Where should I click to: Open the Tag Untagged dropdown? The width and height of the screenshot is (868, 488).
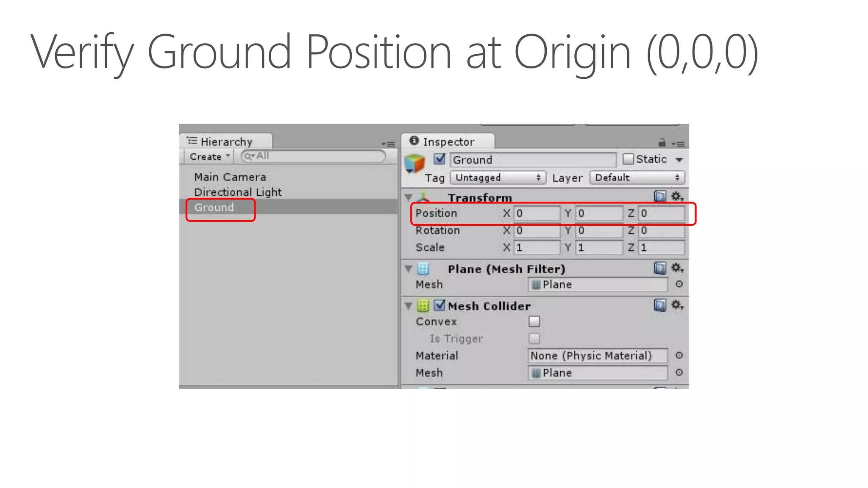coord(498,177)
